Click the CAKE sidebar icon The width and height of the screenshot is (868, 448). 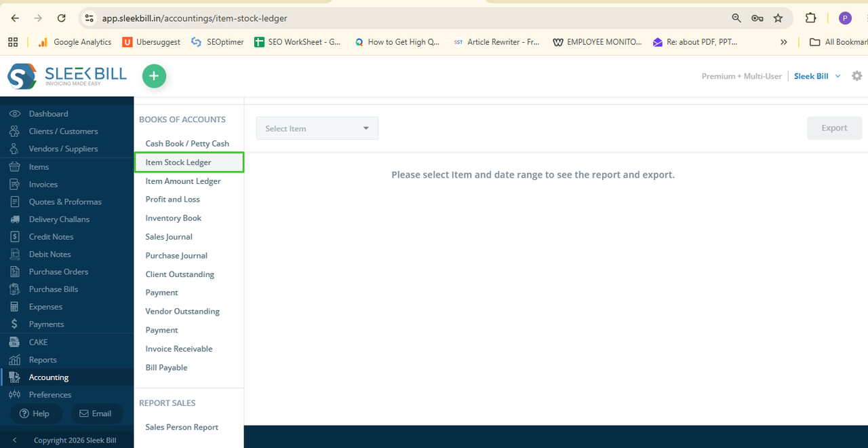tap(15, 342)
